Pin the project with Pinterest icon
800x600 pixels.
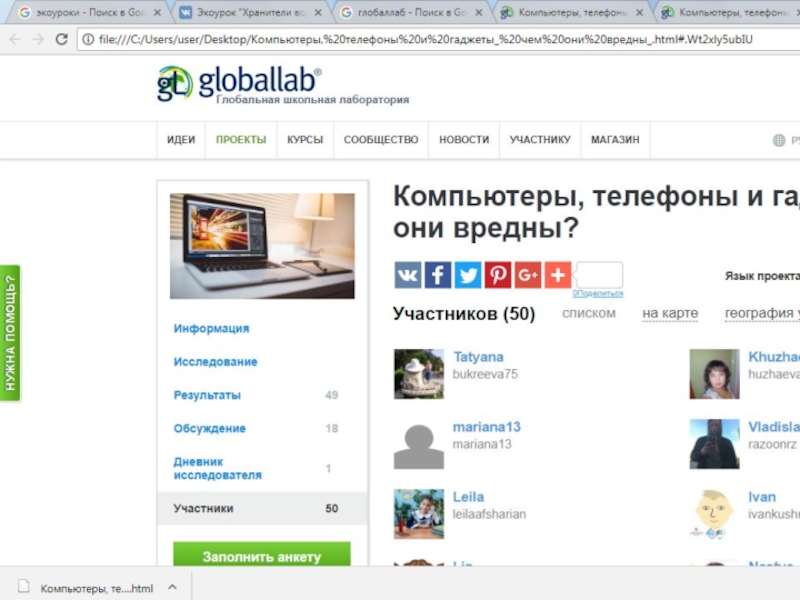click(x=498, y=275)
